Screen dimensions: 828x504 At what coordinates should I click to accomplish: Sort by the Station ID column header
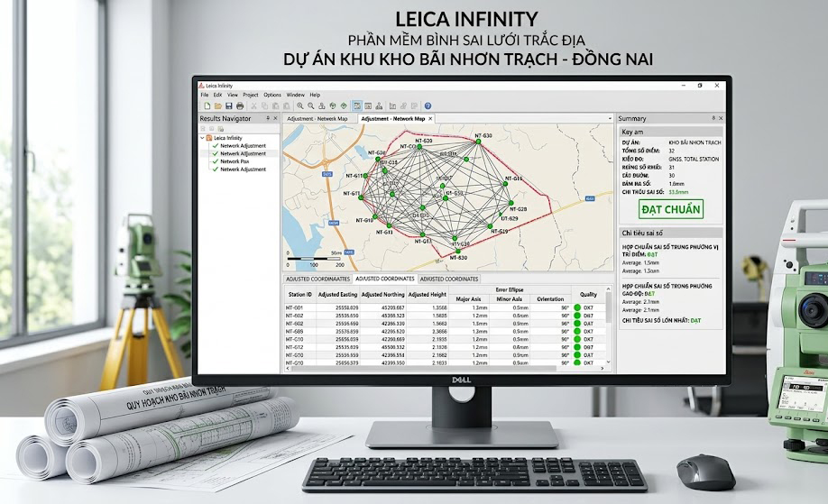coord(299,295)
